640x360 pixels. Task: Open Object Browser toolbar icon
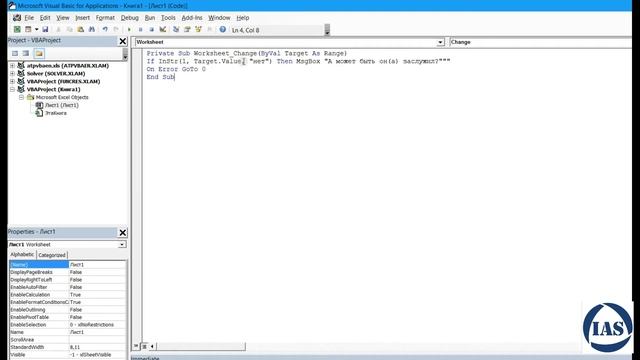(198, 29)
